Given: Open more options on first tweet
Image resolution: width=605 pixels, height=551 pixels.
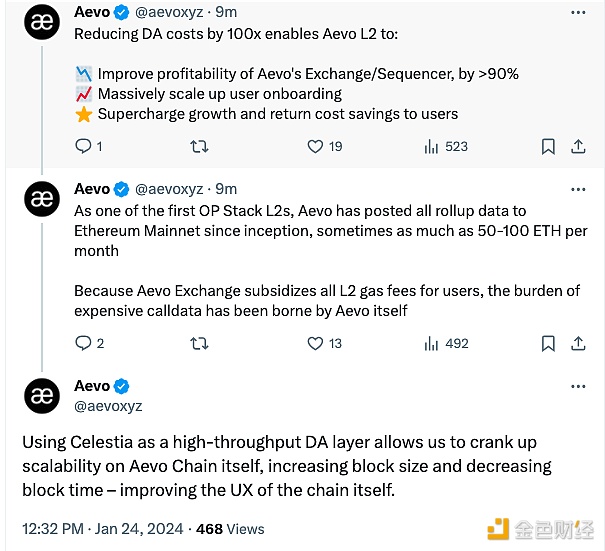Looking at the screenshot, I should click(577, 14).
